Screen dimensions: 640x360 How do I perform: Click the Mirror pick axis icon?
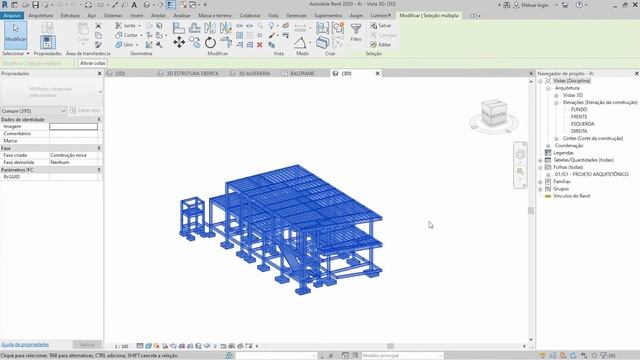210,28
